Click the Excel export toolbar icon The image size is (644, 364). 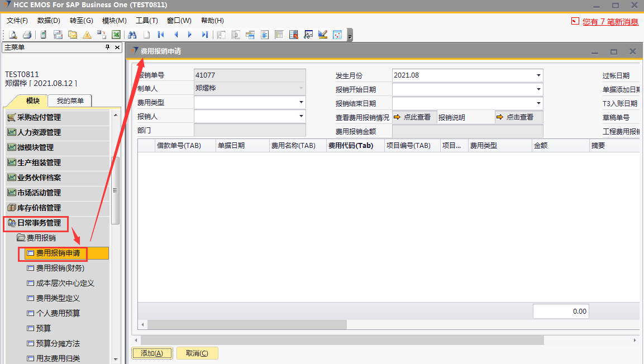click(116, 35)
